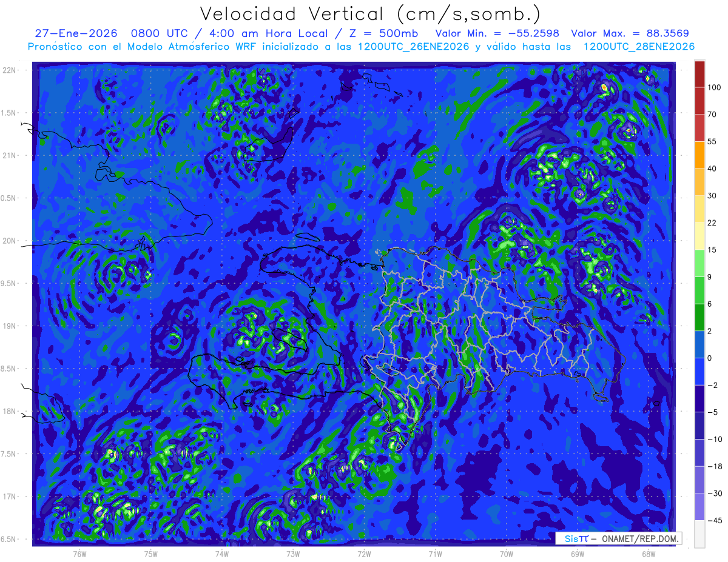728x562 pixels.
Task: Click the dark green band between 2 and 6
Action: click(x=699, y=317)
